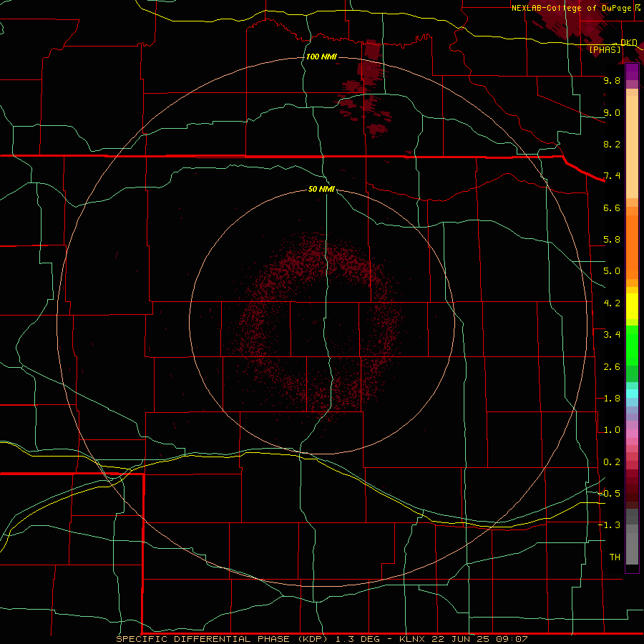Select the yellow color bar segment near 4.2

[632, 306]
